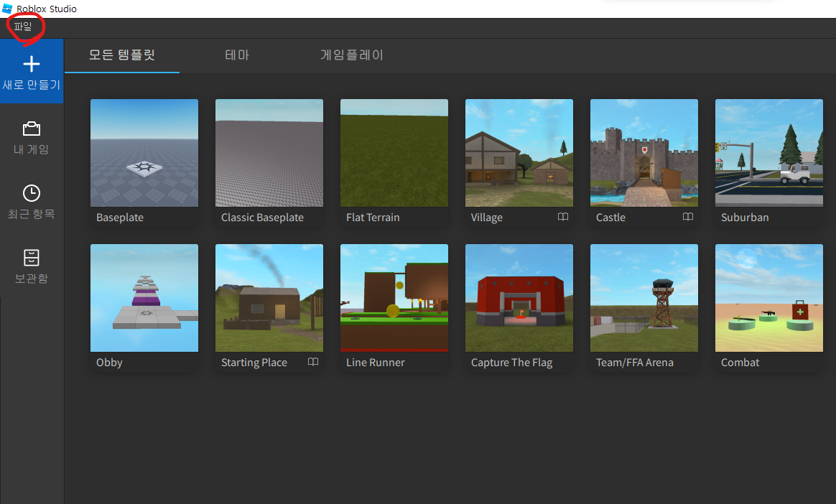Click the book icon on Starting Place
Viewport: 836px width, 504px height.
coord(313,362)
